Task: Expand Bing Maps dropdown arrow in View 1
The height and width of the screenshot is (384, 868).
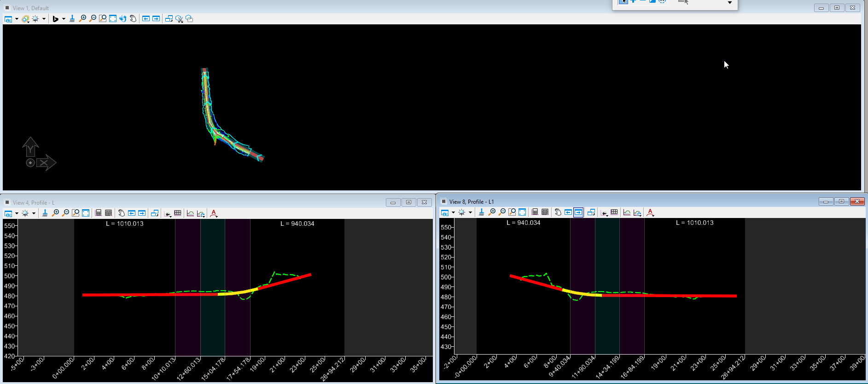Action: coord(64,19)
